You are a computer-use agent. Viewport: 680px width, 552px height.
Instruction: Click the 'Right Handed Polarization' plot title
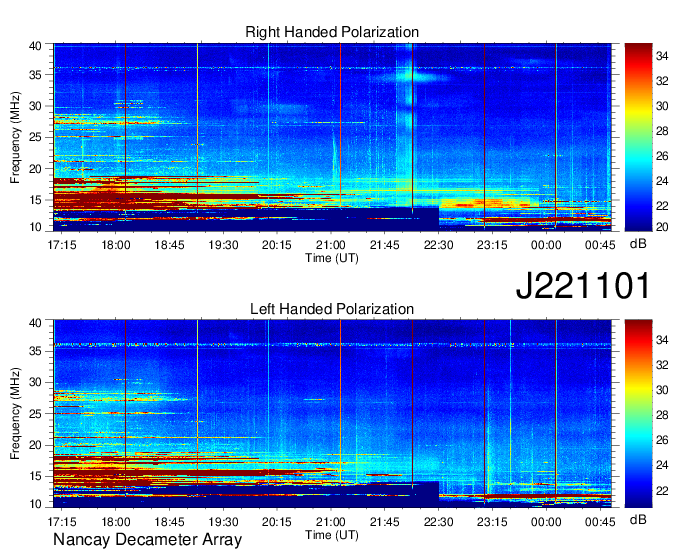[x=332, y=32]
